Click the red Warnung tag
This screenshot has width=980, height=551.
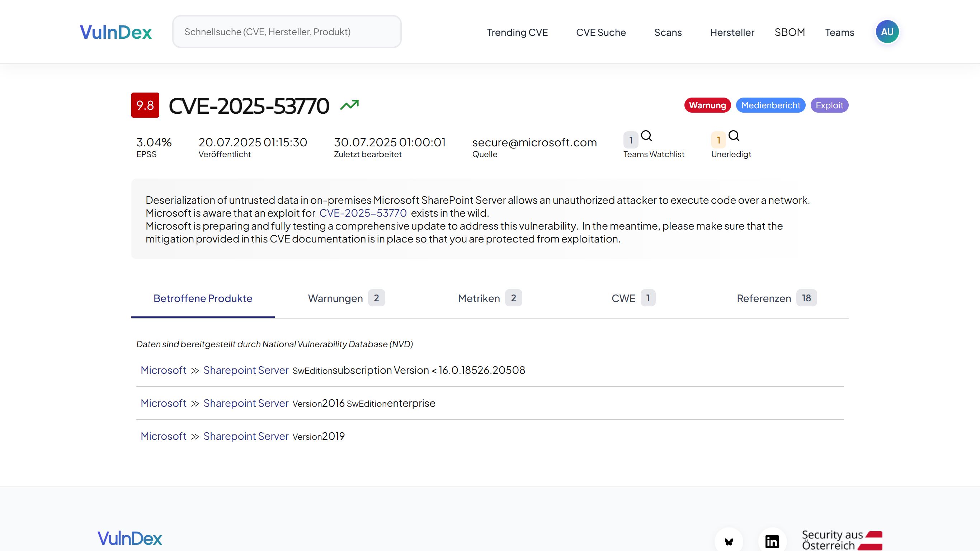pyautogui.click(x=707, y=105)
